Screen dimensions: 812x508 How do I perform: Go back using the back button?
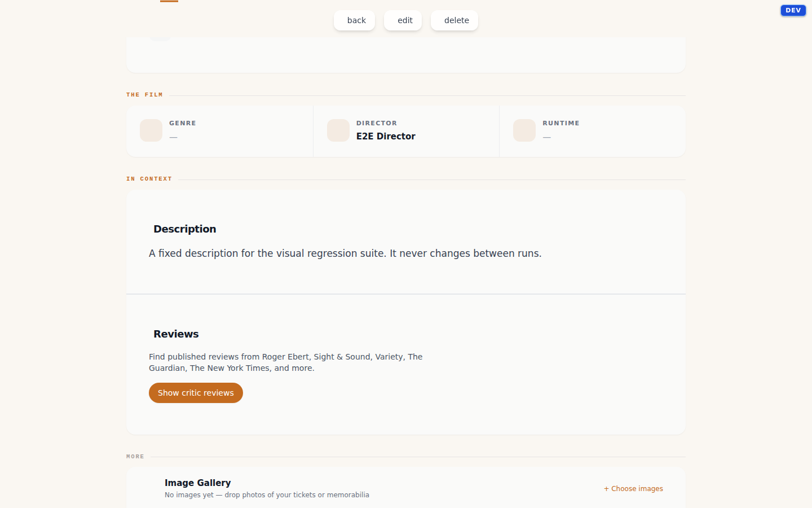[x=354, y=20]
